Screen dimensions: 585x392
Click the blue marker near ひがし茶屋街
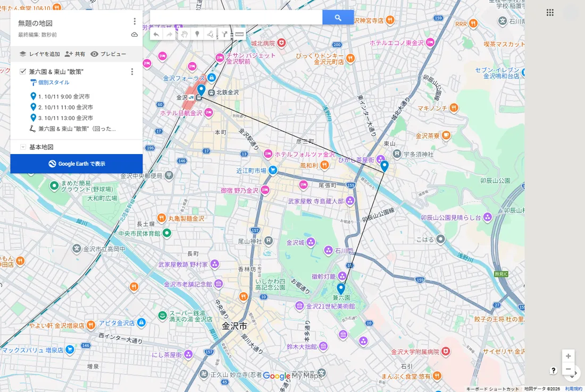click(x=385, y=166)
